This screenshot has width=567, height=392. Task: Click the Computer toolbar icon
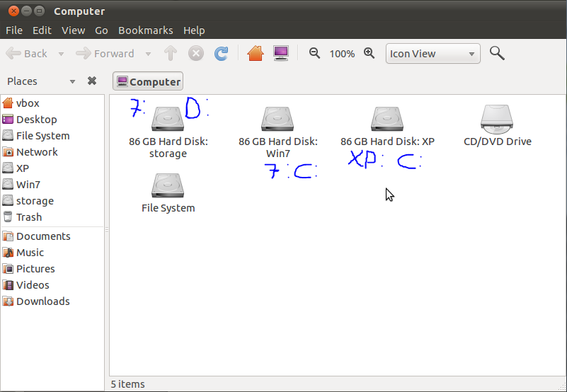click(281, 54)
